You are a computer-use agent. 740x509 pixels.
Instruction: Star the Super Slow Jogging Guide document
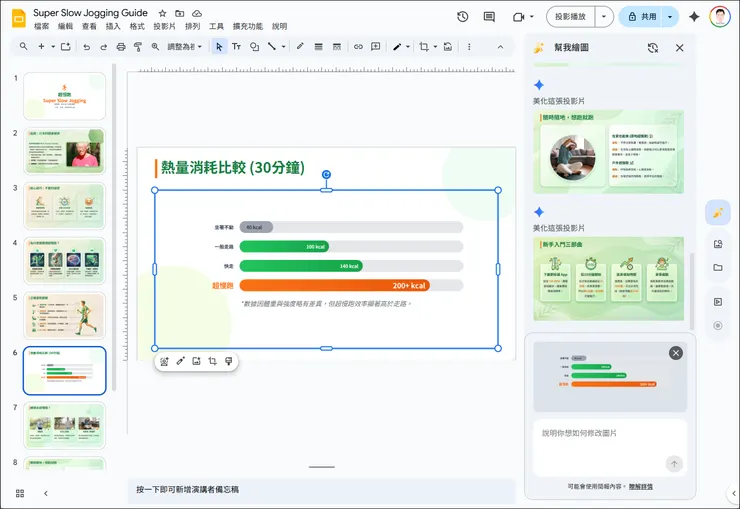pos(162,13)
